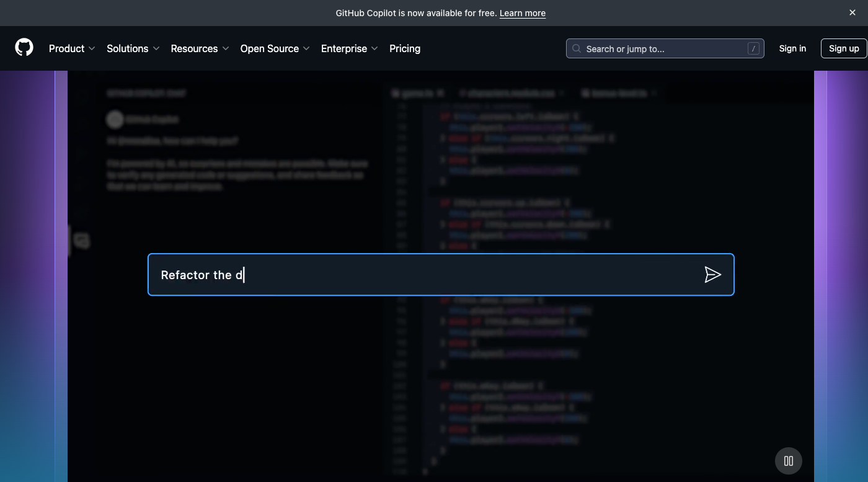Image resolution: width=868 pixels, height=482 pixels.
Task: Click the magnifying glass in the search bar
Action: [576, 48]
